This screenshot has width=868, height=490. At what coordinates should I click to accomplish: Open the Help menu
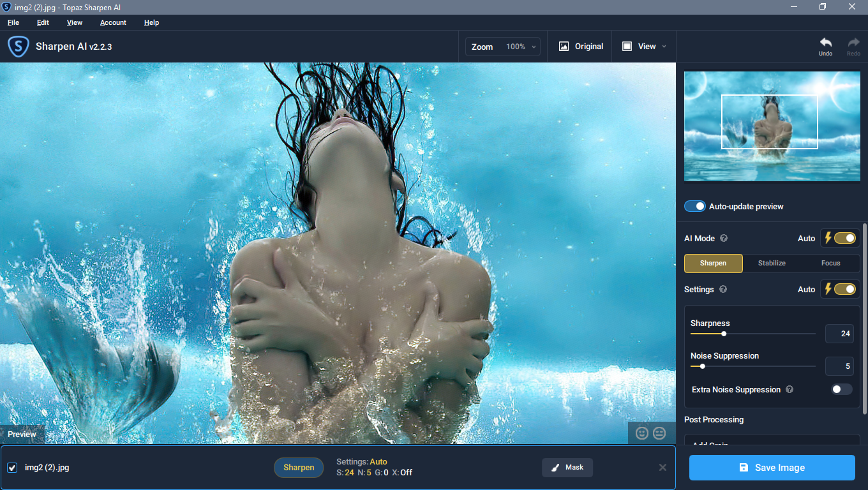151,22
